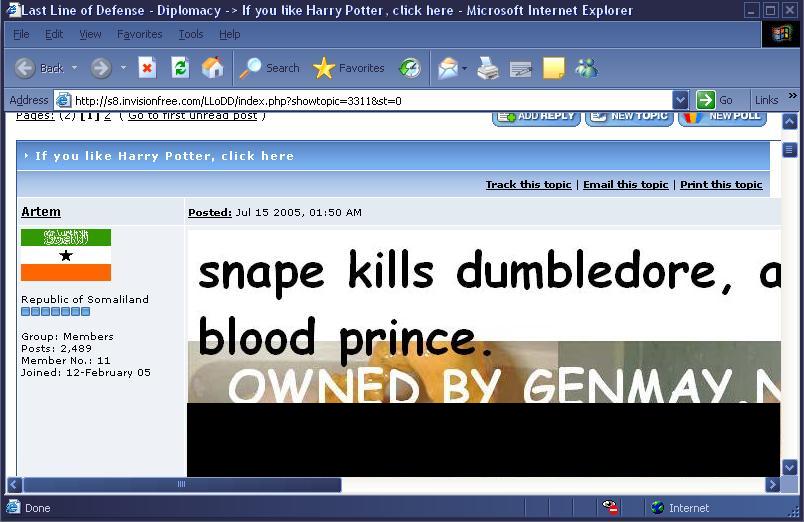Click the vertical scrollbar down arrow

(x=790, y=467)
